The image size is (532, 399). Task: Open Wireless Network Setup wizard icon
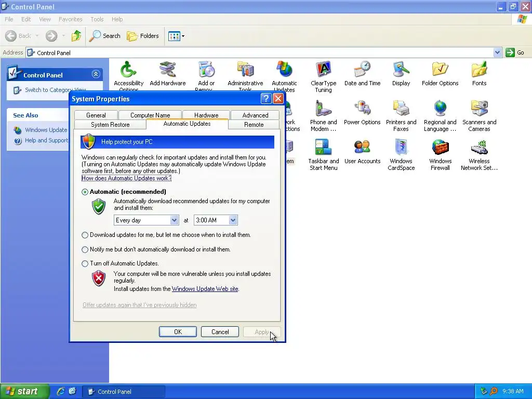(x=479, y=155)
